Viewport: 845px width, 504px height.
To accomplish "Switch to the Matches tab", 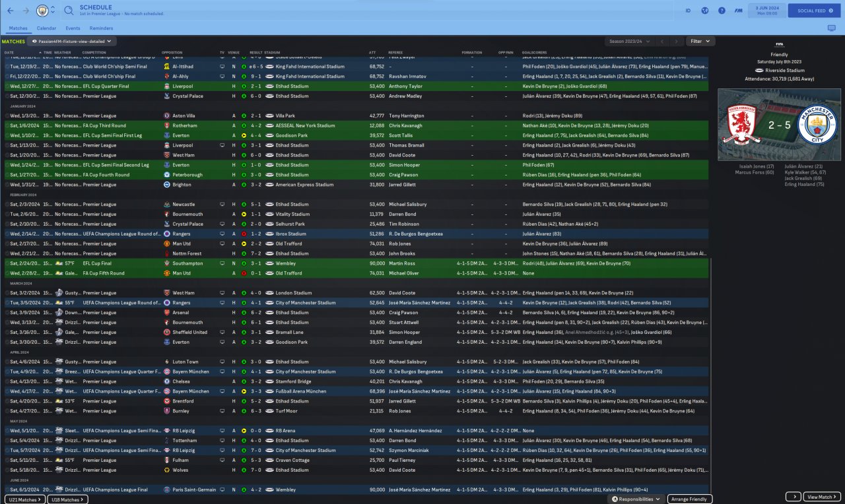I will pyautogui.click(x=18, y=28).
